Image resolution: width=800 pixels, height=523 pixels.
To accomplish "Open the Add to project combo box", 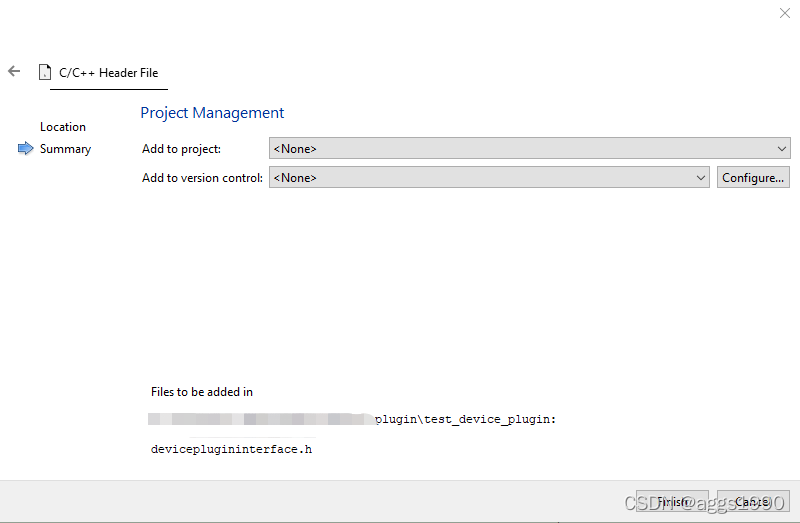I will (530, 148).
